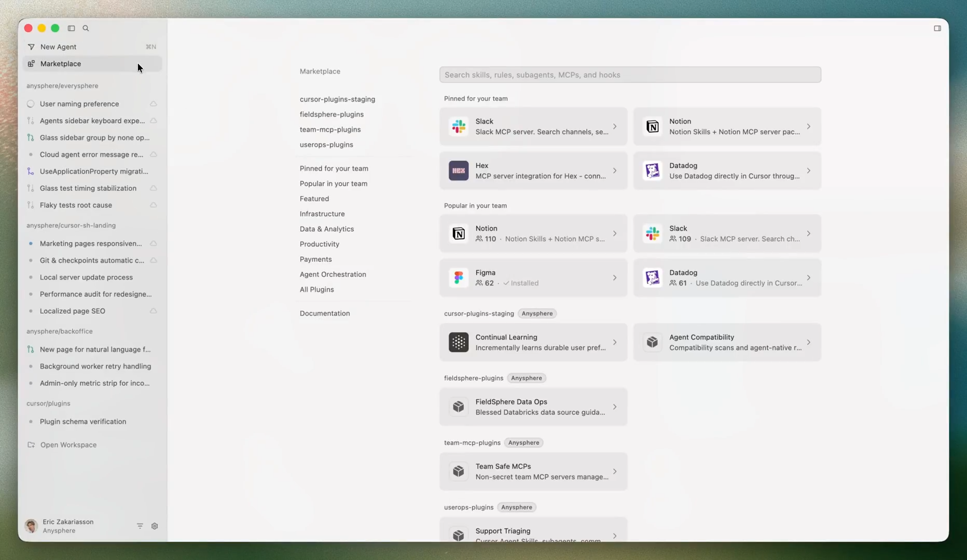Go to team-mcp-plugins in the Marketplace nav

tap(330, 130)
